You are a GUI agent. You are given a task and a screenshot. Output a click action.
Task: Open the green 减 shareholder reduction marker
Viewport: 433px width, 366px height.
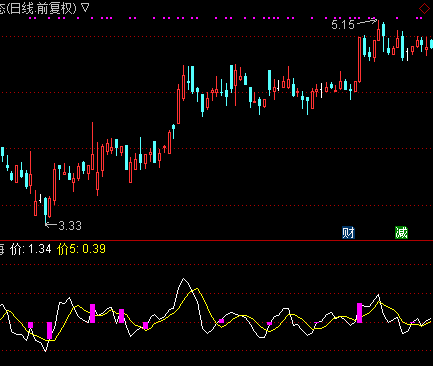click(x=401, y=232)
